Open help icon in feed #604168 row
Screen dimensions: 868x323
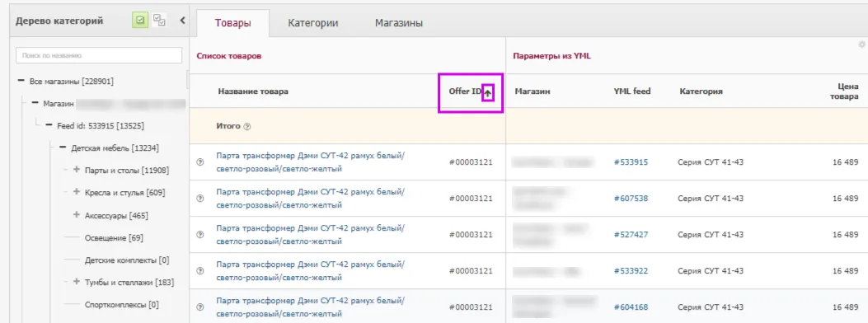click(x=200, y=307)
